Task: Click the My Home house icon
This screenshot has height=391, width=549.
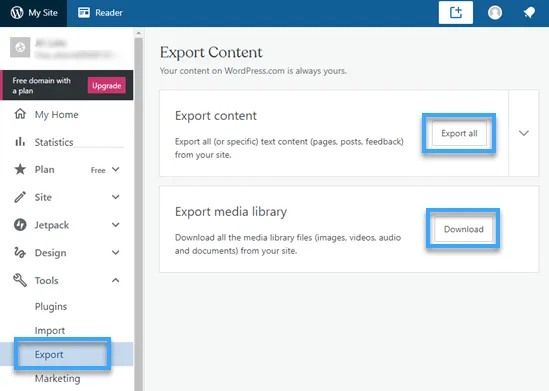Action: [20, 114]
